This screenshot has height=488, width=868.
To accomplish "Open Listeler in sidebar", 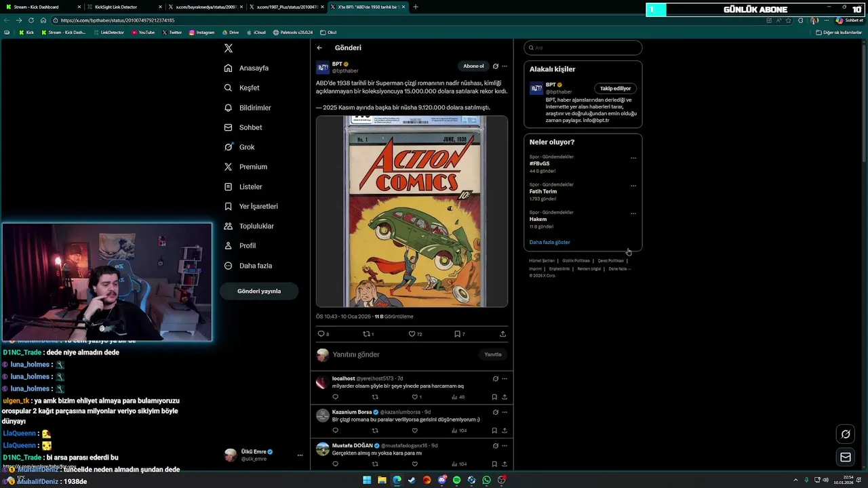I will click(x=243, y=186).
